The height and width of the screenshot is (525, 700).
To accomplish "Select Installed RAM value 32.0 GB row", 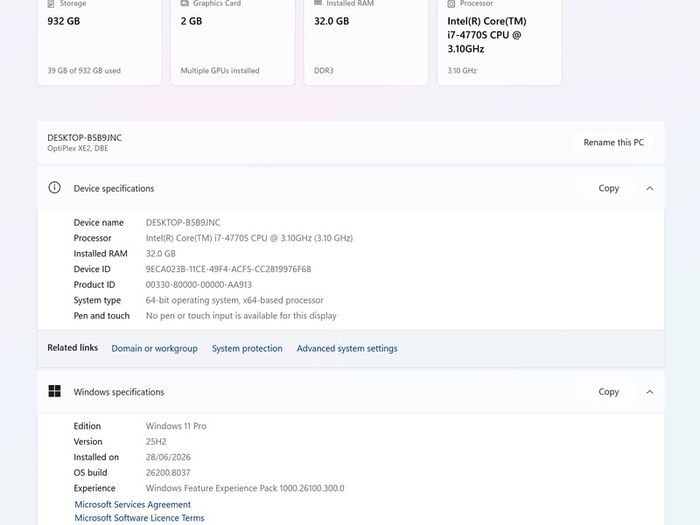I will point(161,254).
